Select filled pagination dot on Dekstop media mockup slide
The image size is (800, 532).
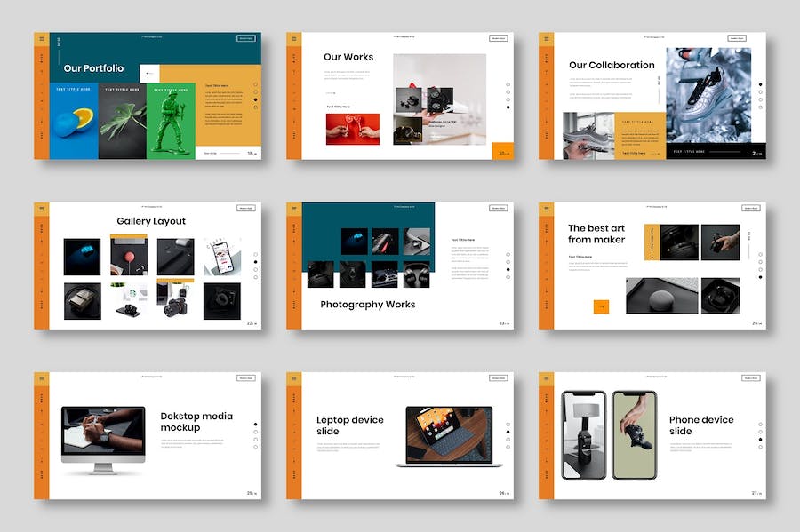tap(255, 425)
